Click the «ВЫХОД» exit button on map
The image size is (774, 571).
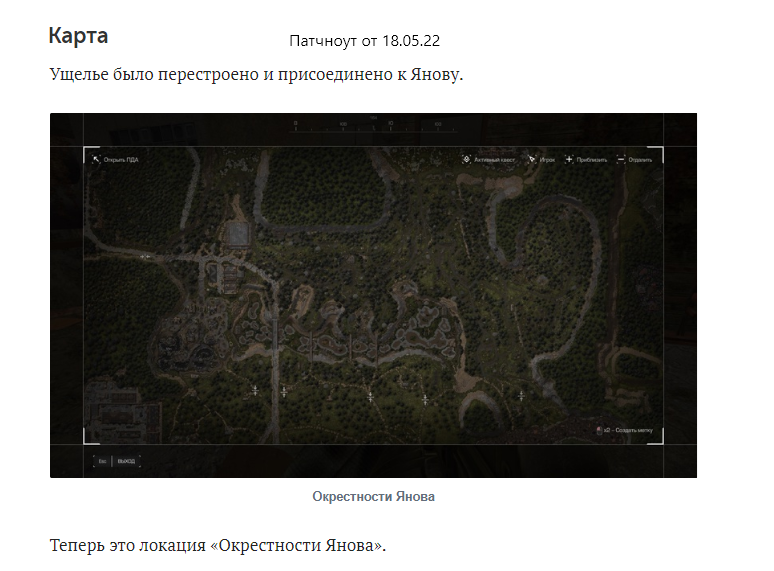tap(126, 461)
